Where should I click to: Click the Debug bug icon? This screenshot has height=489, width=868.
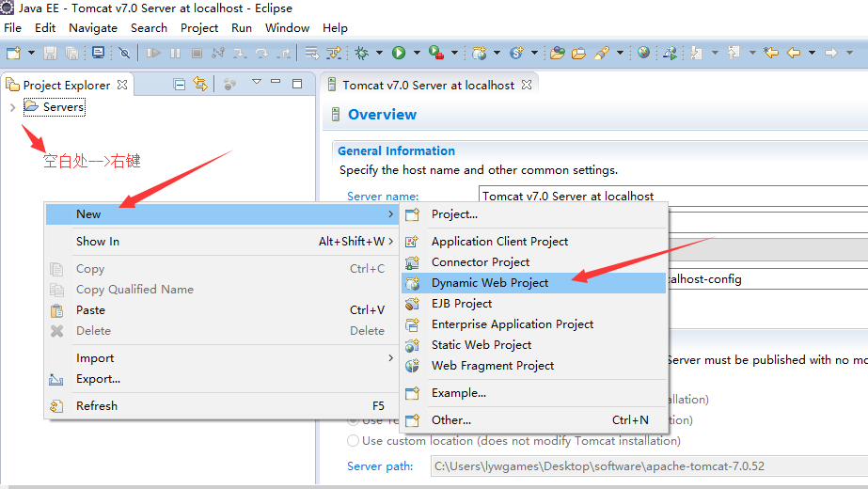tap(361, 54)
